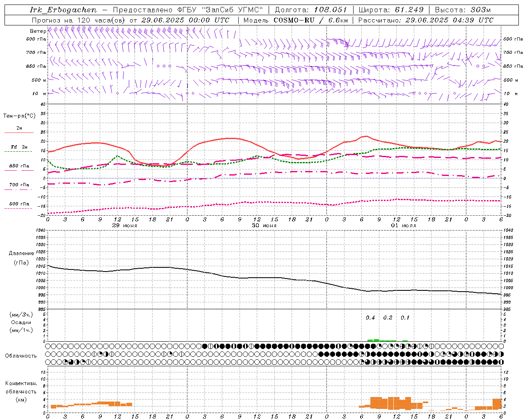Click the Давление panel label
Viewport: 525px width, 420px height.
tap(21, 253)
